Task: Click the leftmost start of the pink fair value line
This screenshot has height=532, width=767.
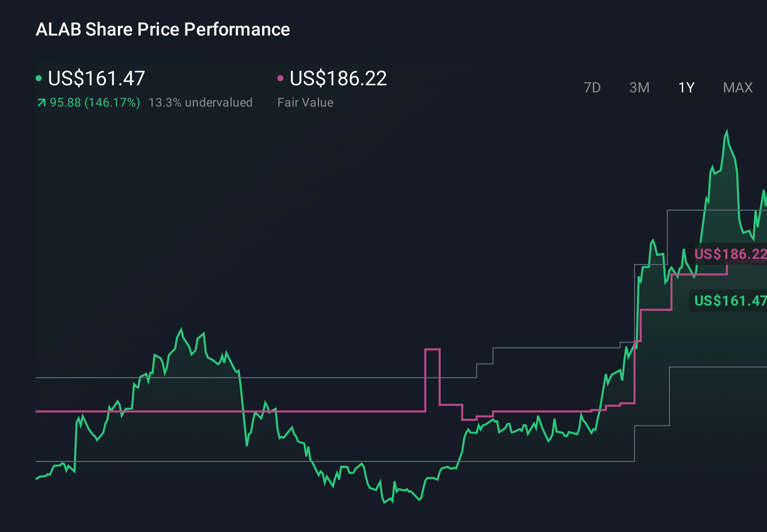Action: click(37, 411)
